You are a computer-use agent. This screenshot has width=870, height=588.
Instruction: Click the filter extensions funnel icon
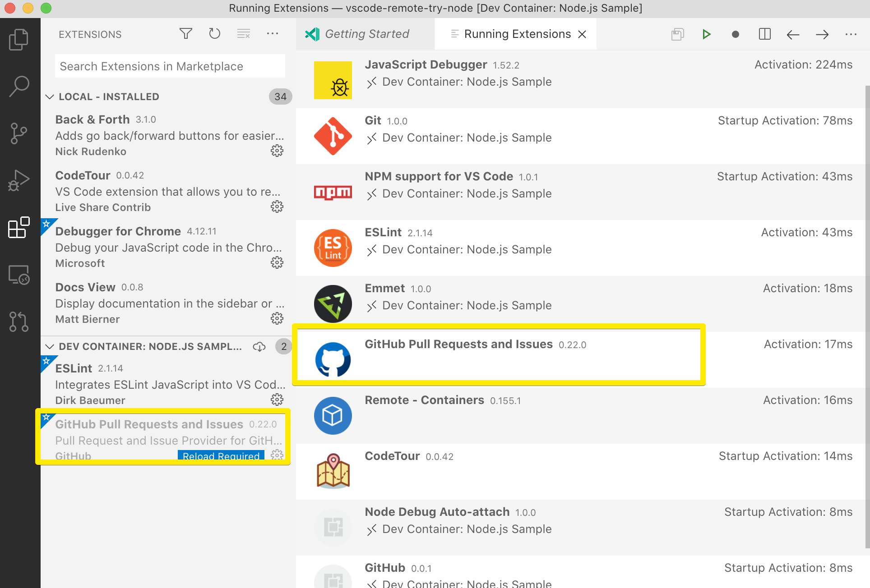coord(186,34)
